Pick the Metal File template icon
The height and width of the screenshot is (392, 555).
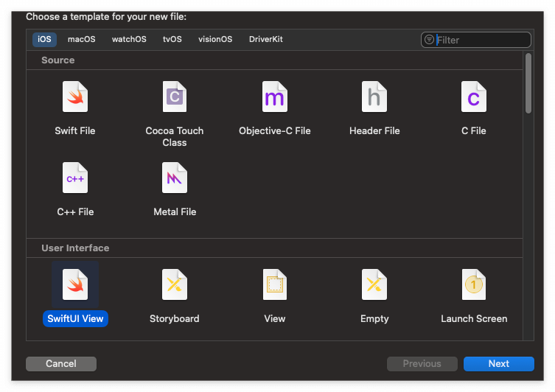click(x=175, y=178)
